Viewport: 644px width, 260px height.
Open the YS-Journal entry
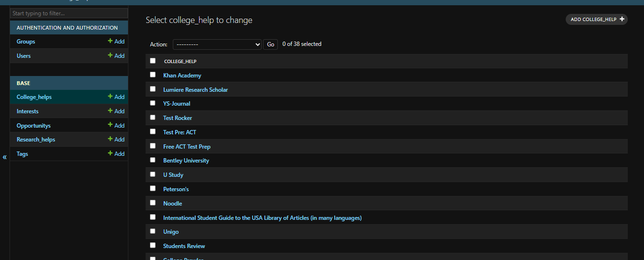(177, 104)
